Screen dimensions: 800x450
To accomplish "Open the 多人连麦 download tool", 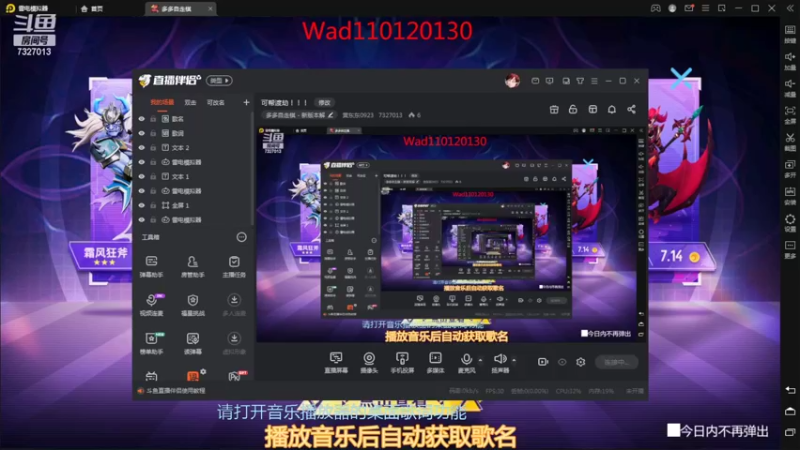I will [234, 305].
